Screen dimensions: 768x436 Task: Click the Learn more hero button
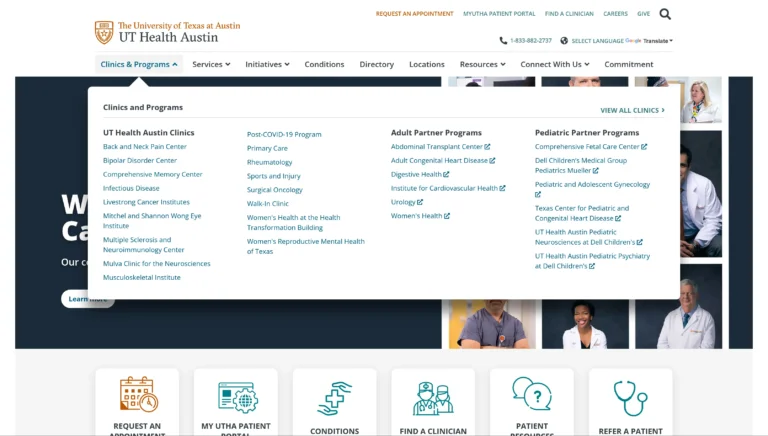88,299
